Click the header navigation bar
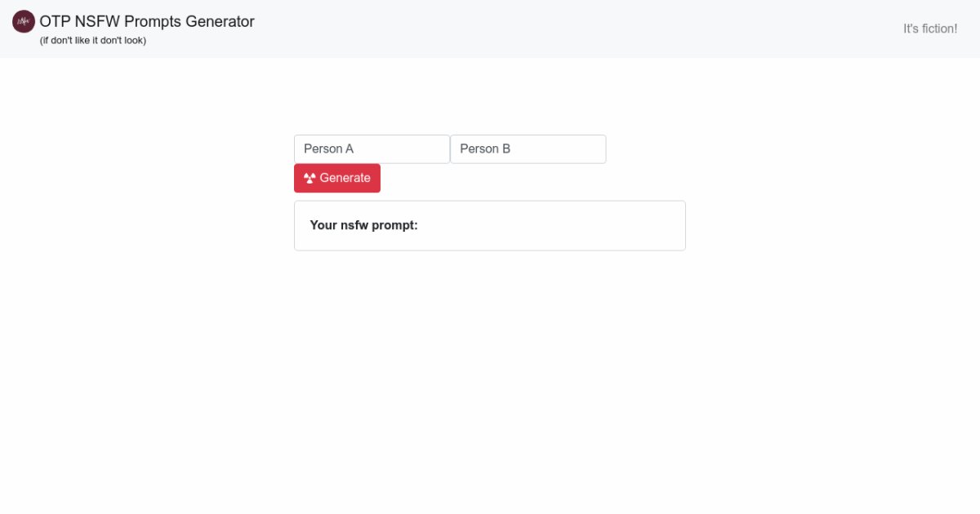The image size is (980, 514). (572, 29)
